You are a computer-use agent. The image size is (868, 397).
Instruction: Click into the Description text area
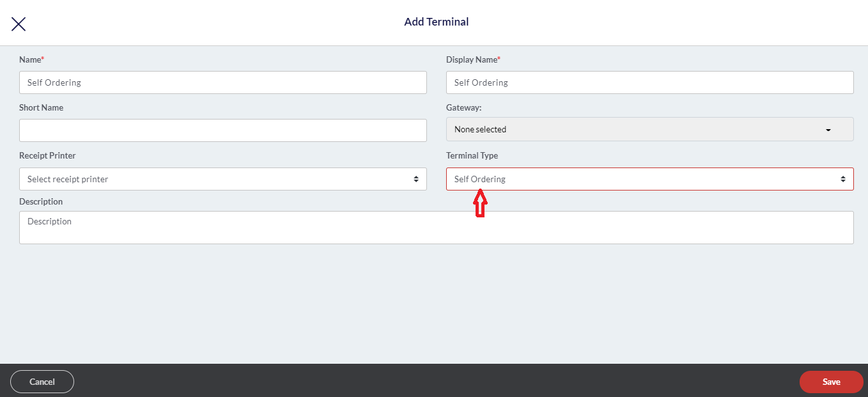(x=436, y=228)
